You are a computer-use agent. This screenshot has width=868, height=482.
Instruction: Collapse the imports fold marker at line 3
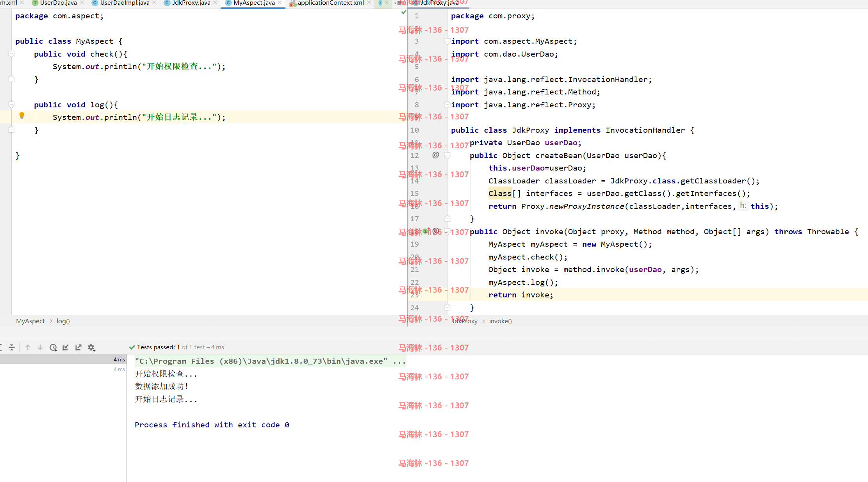[x=447, y=41]
